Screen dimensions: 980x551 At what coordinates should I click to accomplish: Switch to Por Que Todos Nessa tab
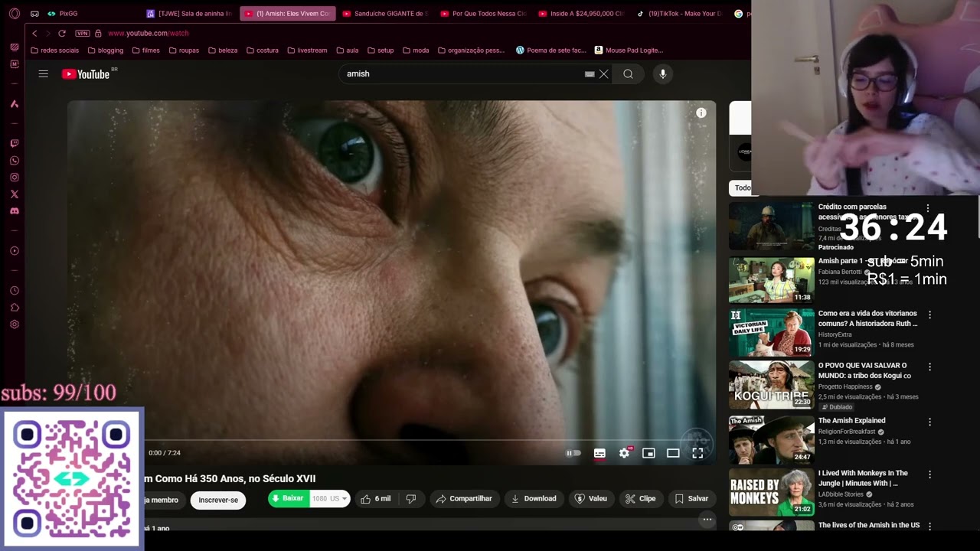click(x=484, y=14)
